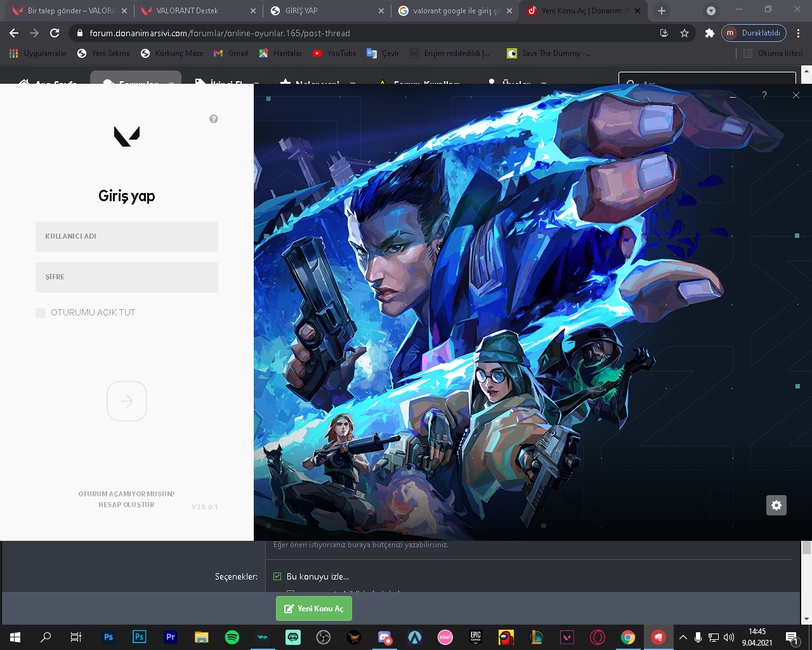
Task: Open Uygulamalar apps bookmark
Action: (38, 53)
